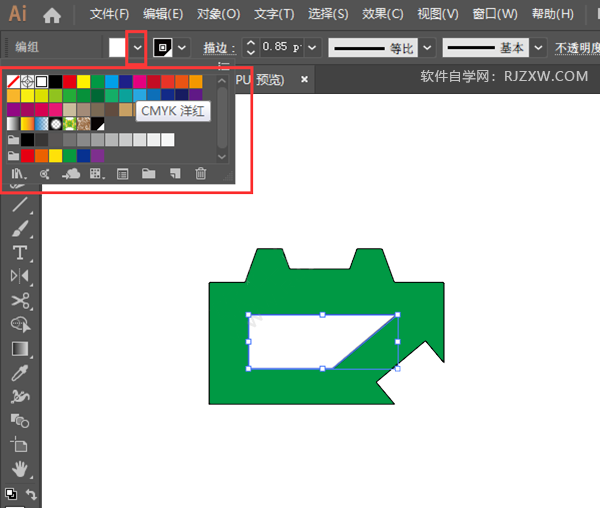The image size is (600, 508).
Task: Choose the CMYK cyan swatch
Action: pos(112,81)
